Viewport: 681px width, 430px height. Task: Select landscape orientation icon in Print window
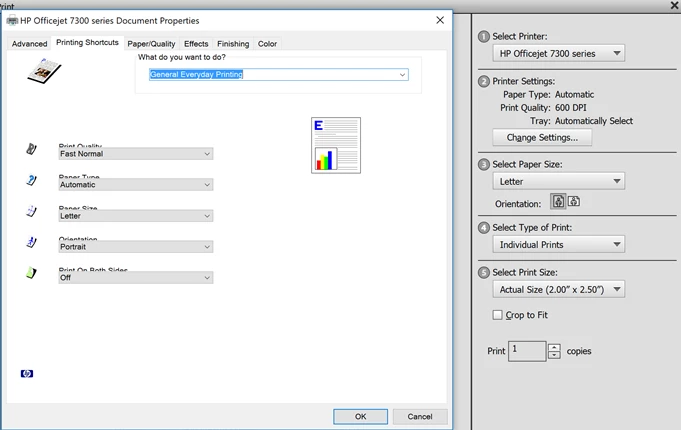[574, 202]
